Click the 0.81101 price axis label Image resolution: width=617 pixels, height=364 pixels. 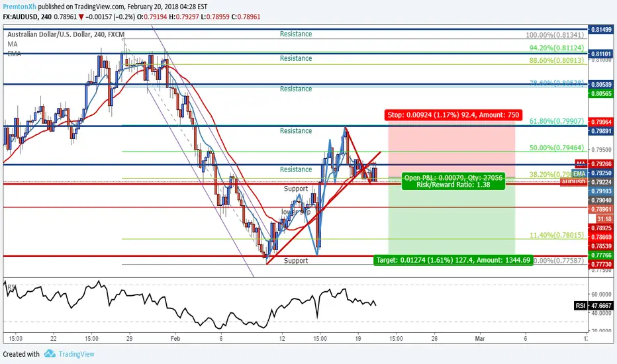(601, 54)
